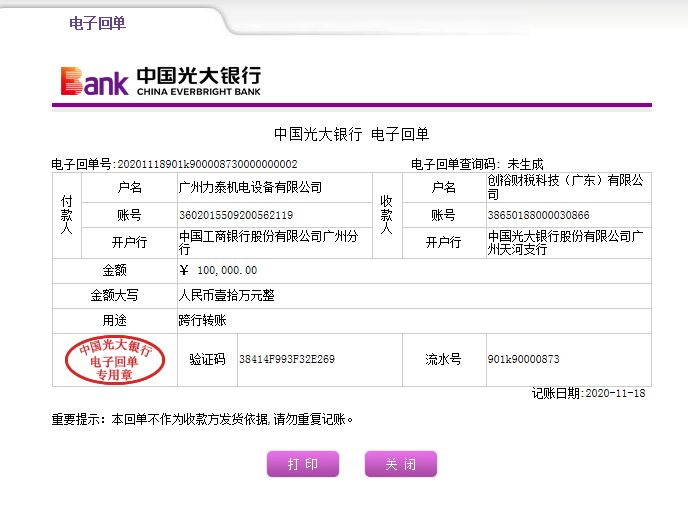Click the red 电子回单专用章 stamp
This screenshot has width=688, height=512.
(115, 360)
